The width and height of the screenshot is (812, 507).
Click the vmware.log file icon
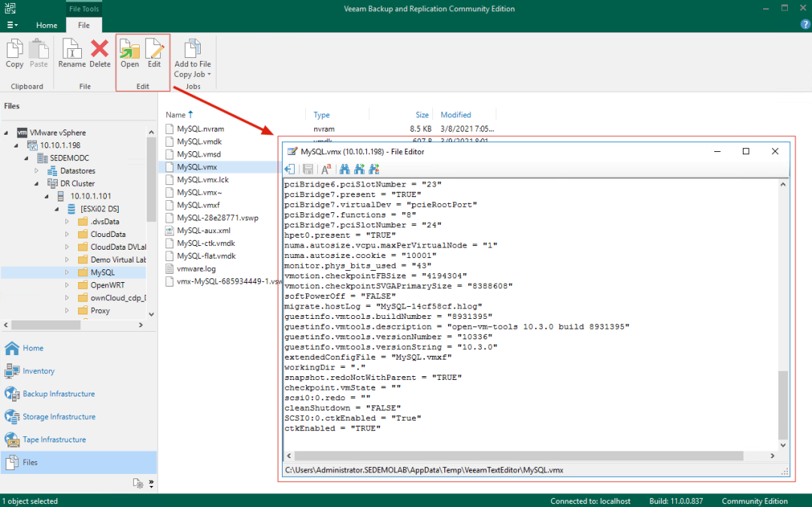[x=169, y=269]
